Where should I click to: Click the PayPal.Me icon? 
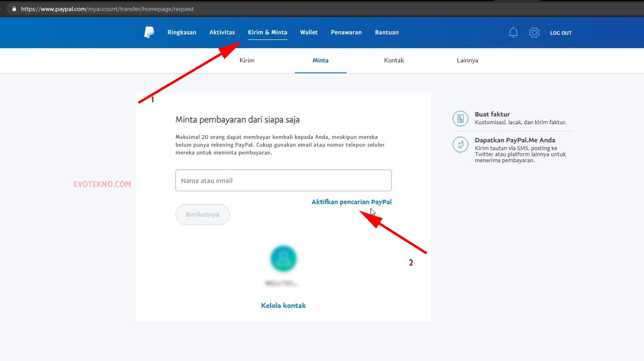point(460,144)
